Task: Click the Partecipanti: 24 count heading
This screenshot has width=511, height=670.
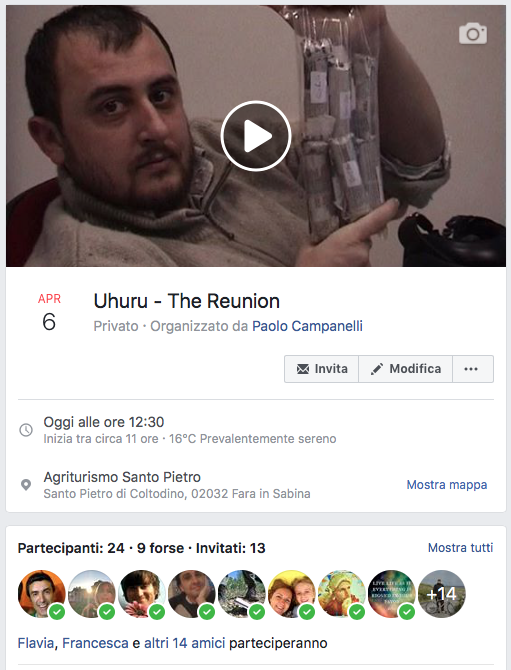Action: tap(71, 548)
